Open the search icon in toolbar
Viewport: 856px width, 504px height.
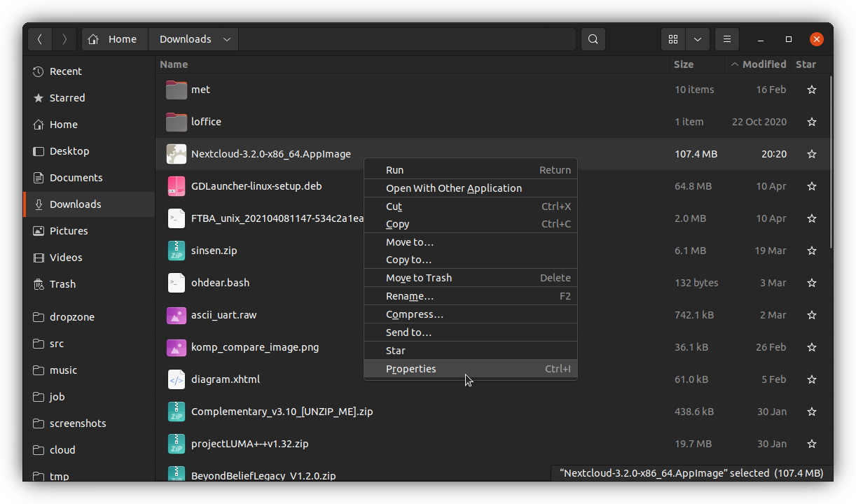(x=593, y=39)
